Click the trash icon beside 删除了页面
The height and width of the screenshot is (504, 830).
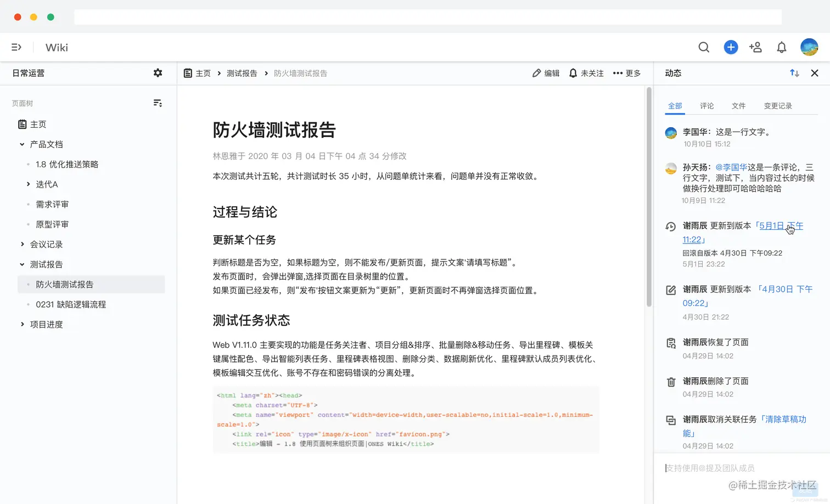coord(671,382)
